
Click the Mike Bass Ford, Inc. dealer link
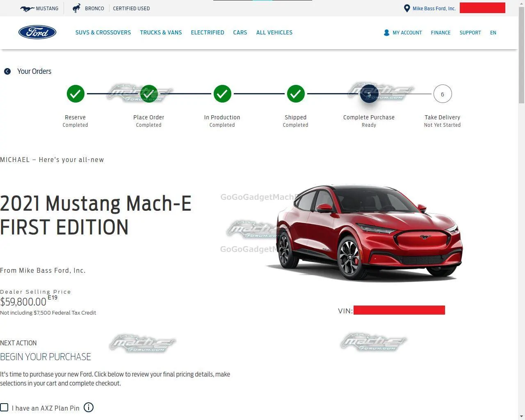[x=434, y=8]
